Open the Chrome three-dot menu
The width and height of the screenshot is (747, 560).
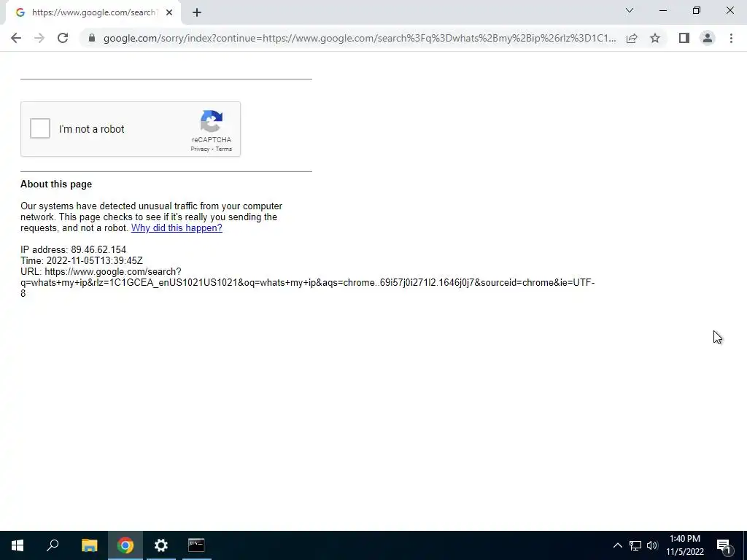[731, 38]
